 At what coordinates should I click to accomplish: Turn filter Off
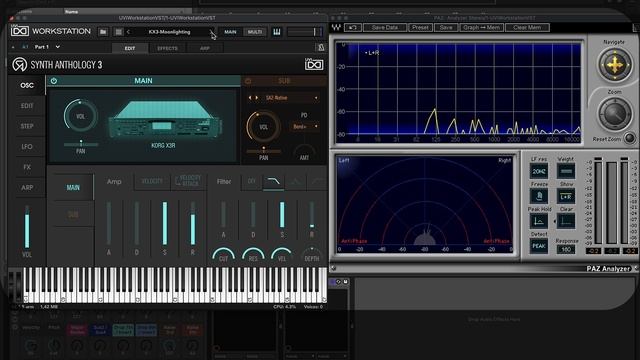[251, 181]
